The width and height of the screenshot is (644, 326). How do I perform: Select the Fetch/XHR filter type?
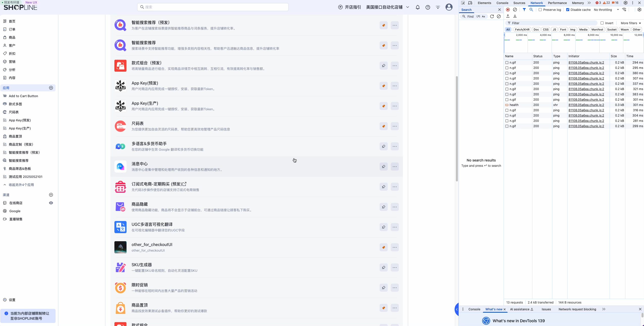[x=522, y=30]
